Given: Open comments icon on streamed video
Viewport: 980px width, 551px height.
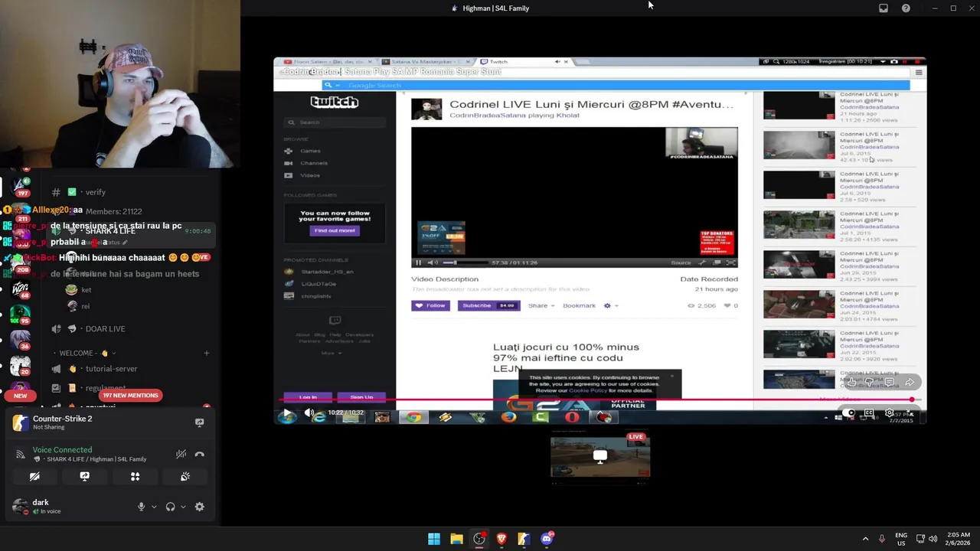Looking at the screenshot, I should pos(889,382).
